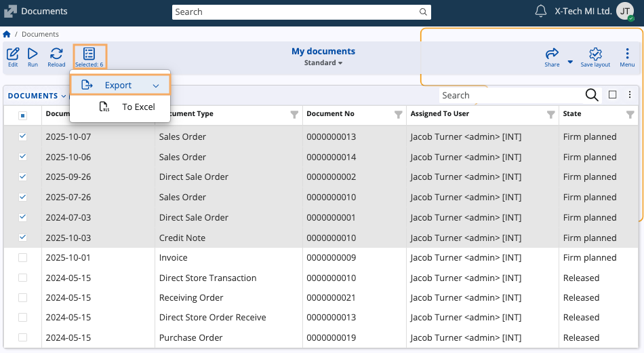The height and width of the screenshot is (353, 644).
Task: Open the Selected: 6 actions icon
Action: pos(89,54)
